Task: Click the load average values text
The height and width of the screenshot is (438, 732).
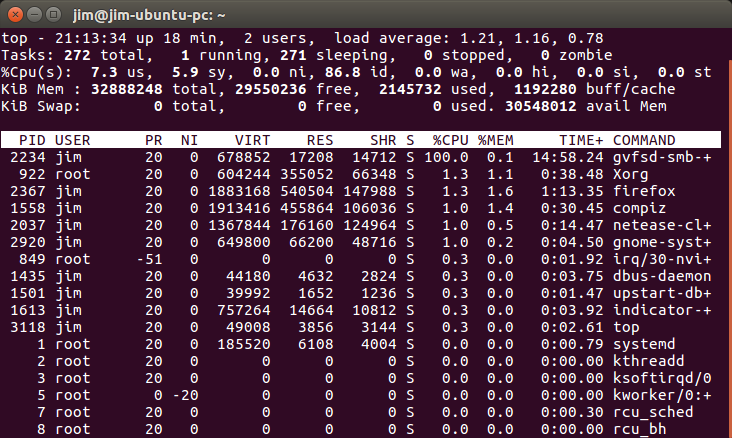Action: (x=532, y=38)
